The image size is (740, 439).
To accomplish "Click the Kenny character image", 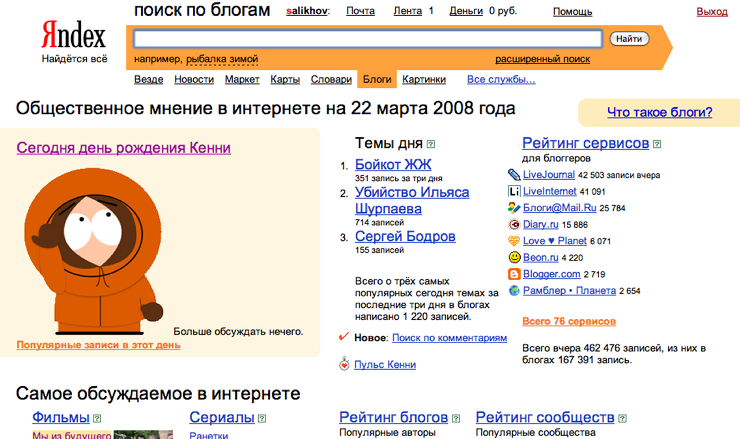I will tap(93, 250).
